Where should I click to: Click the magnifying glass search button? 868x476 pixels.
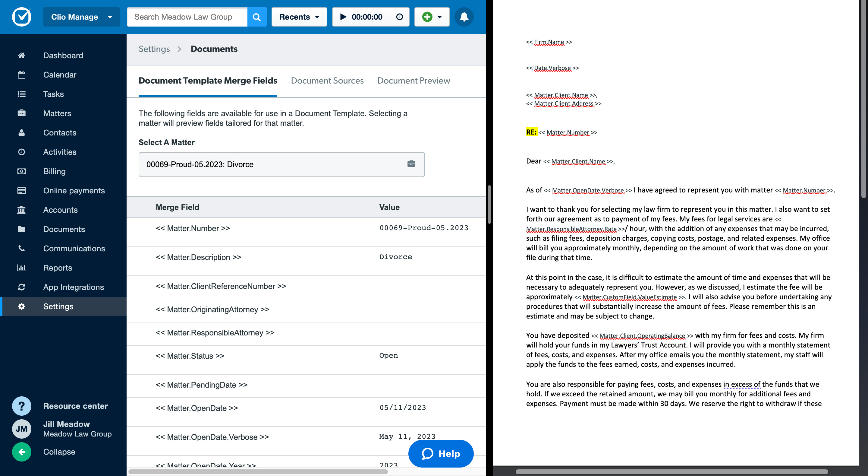[257, 17]
